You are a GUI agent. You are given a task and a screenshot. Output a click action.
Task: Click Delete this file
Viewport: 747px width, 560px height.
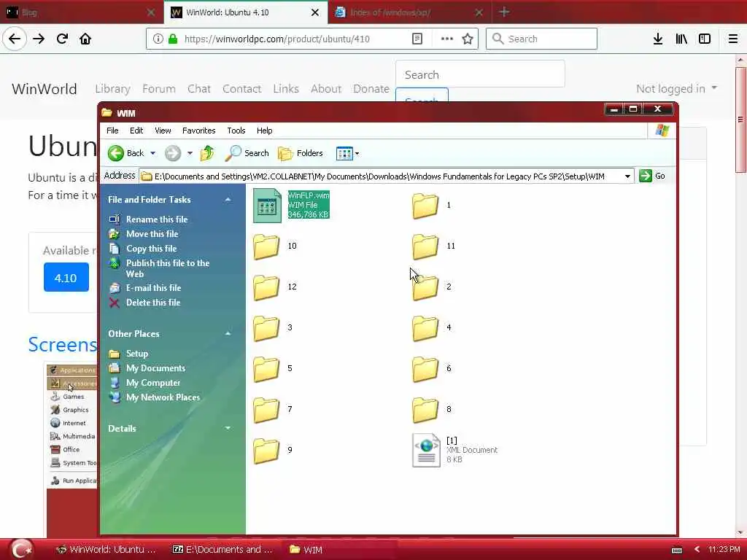[153, 303]
